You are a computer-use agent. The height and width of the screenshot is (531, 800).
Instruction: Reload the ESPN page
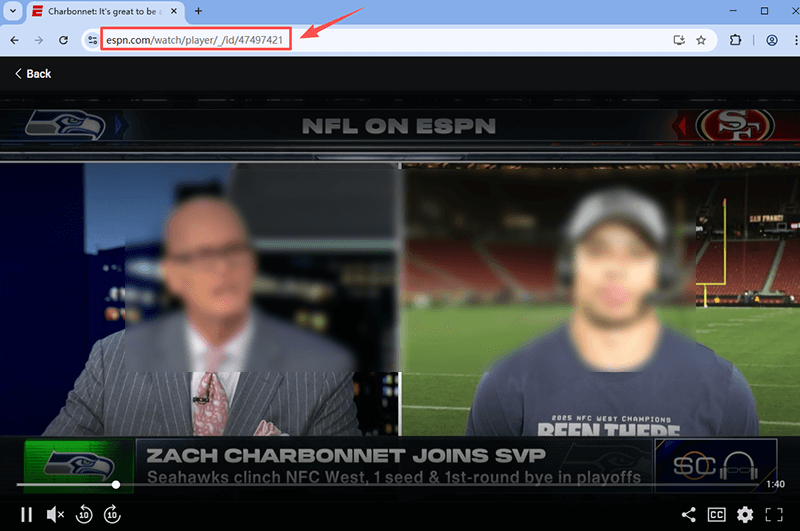click(63, 40)
